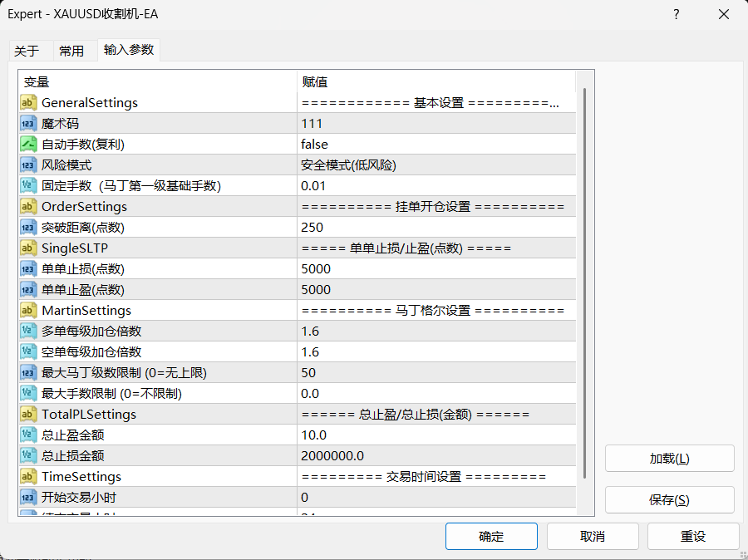
Task: Click the string icon next to MartinSettings
Action: tap(28, 311)
